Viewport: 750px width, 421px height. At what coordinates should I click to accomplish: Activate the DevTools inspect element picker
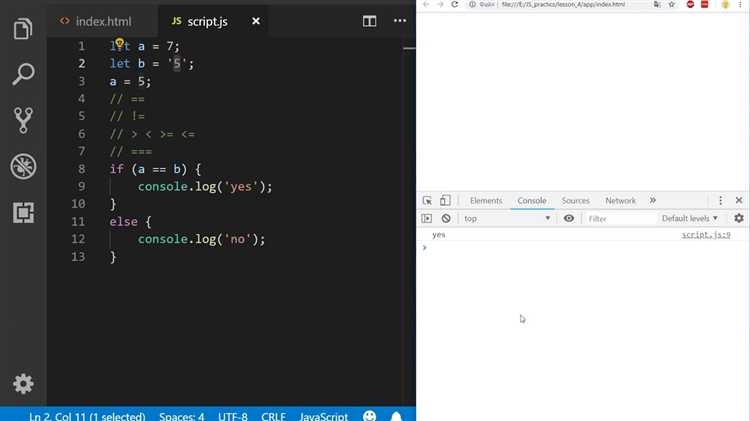click(x=427, y=200)
